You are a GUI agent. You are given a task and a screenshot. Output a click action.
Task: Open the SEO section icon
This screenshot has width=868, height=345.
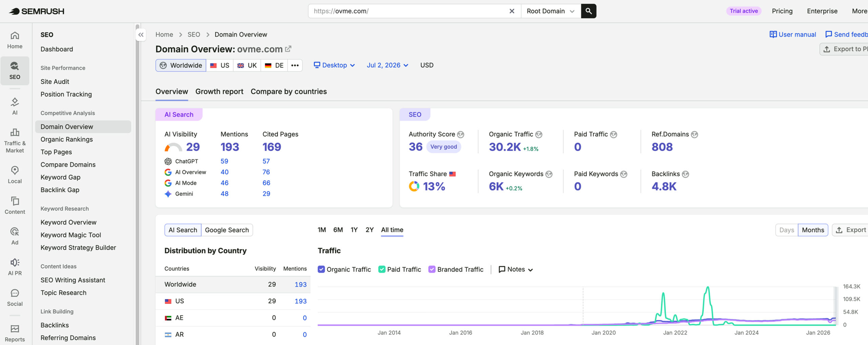click(15, 71)
